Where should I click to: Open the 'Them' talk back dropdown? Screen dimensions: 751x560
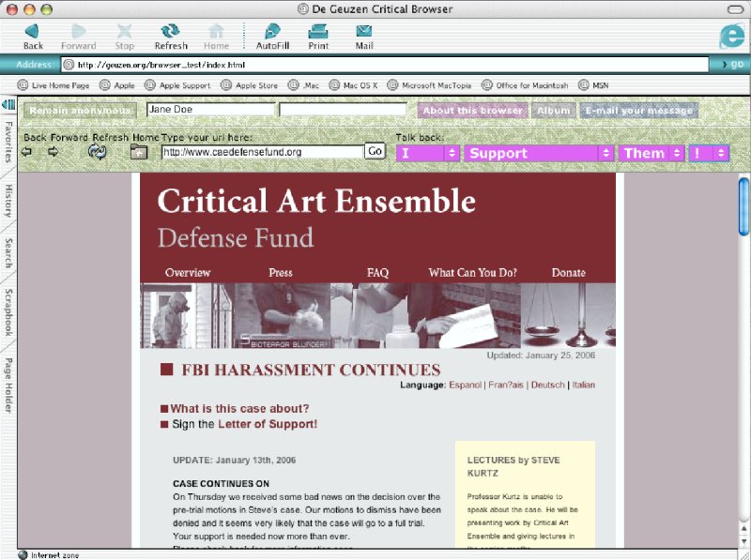pyautogui.click(x=651, y=153)
